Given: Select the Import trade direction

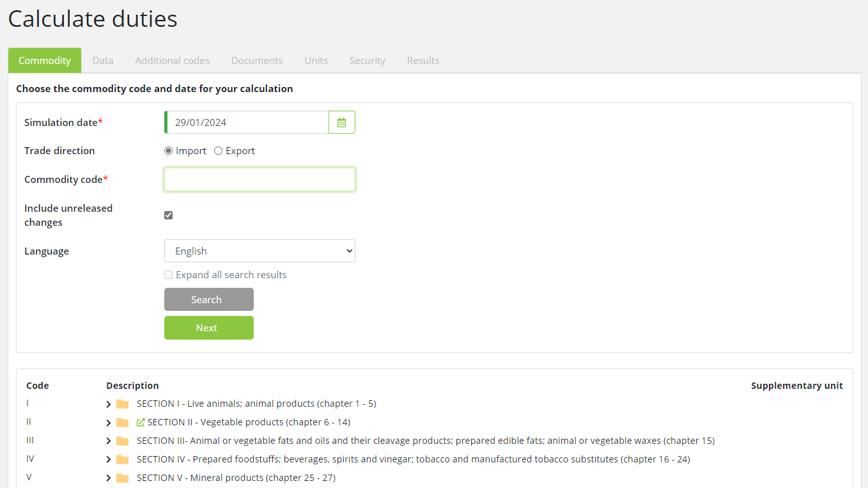Looking at the screenshot, I should (169, 151).
